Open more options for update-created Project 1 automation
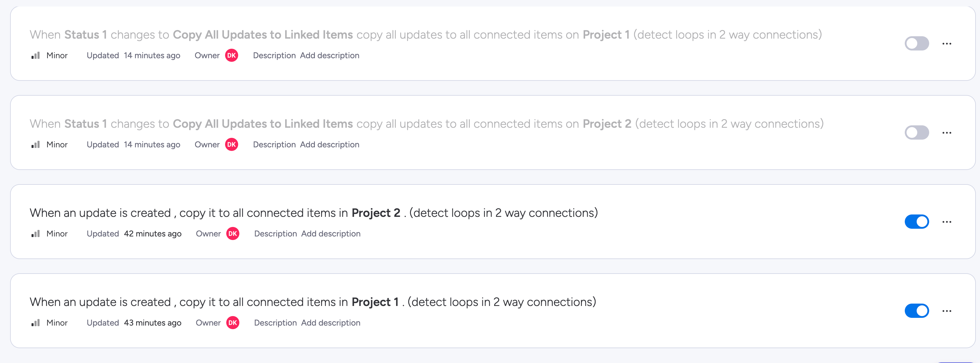The width and height of the screenshot is (980, 363). pos(946,311)
